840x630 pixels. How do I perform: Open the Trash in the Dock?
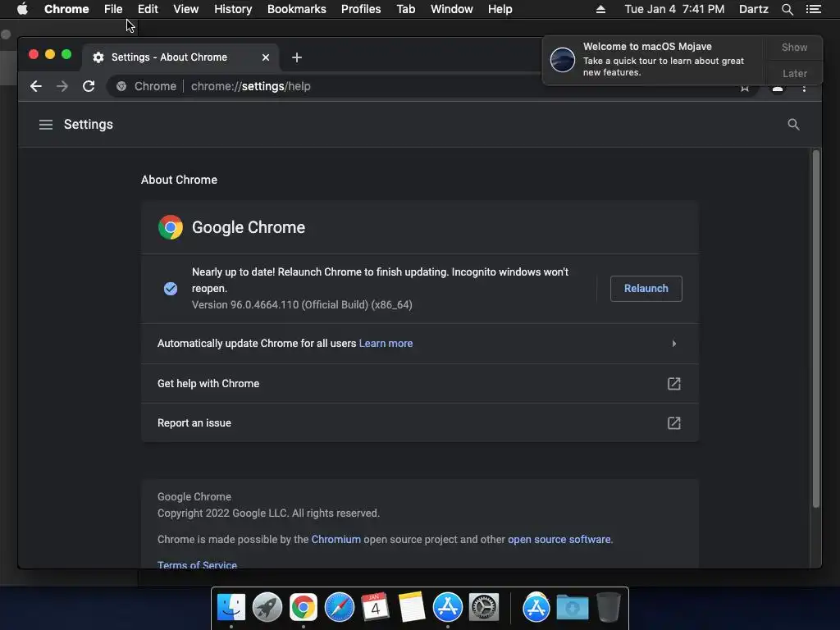click(x=609, y=607)
